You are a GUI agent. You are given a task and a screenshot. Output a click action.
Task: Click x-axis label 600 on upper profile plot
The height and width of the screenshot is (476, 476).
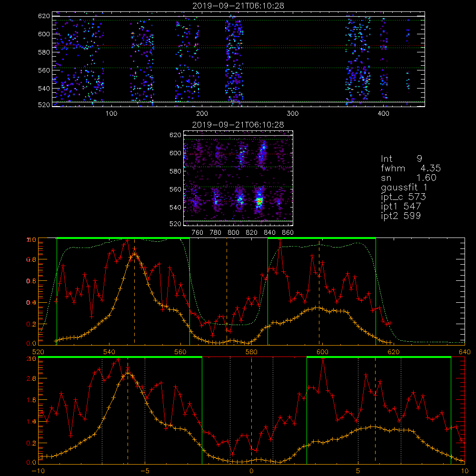click(322, 352)
